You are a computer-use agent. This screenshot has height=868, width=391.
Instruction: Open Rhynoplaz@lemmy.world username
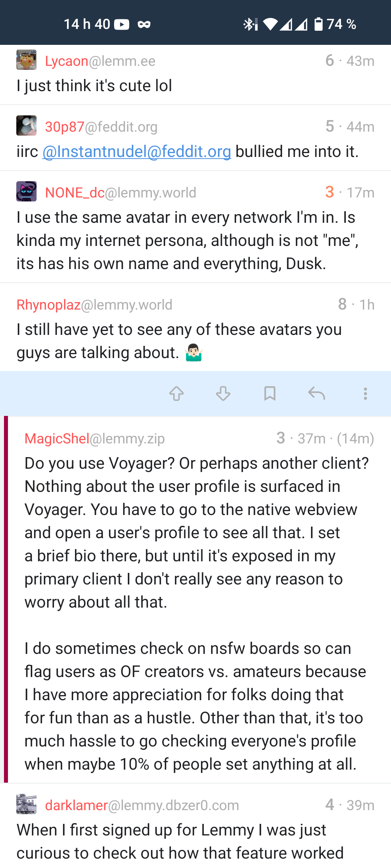coord(94,305)
